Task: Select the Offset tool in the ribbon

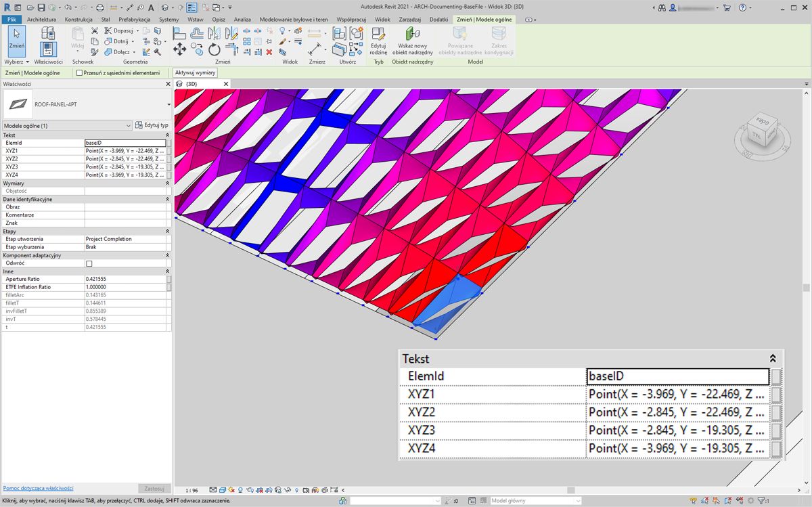Action: [197, 32]
